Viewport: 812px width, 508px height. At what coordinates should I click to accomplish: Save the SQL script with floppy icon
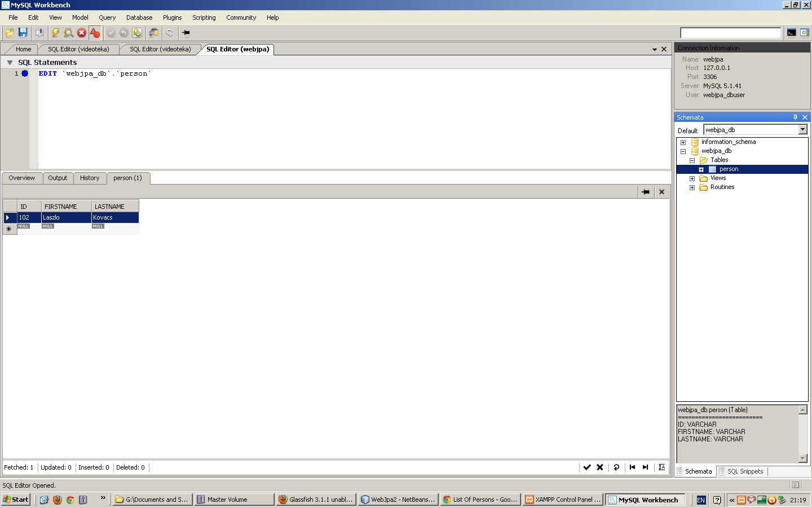pyautogui.click(x=23, y=33)
